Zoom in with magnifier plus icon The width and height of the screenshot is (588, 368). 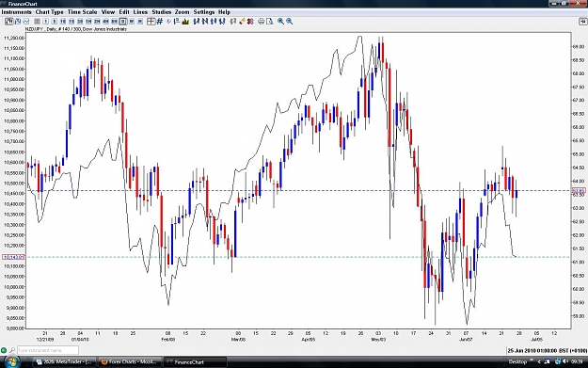pyautogui.click(x=280, y=22)
